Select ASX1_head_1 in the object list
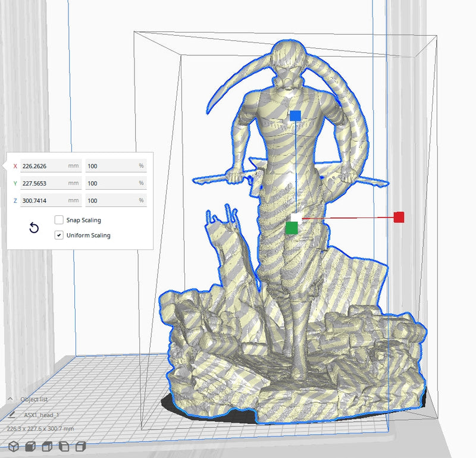This screenshot has height=458, width=476. pos(42,415)
